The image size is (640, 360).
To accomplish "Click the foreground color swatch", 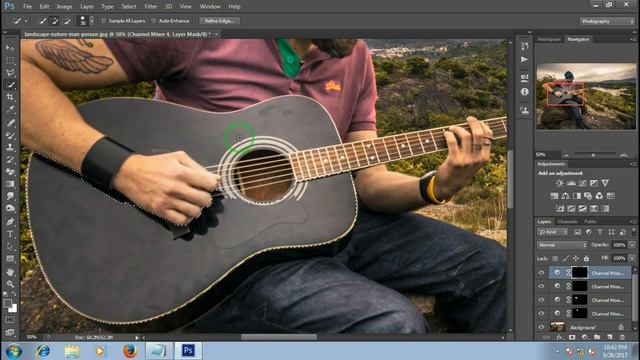I will [x=7, y=303].
